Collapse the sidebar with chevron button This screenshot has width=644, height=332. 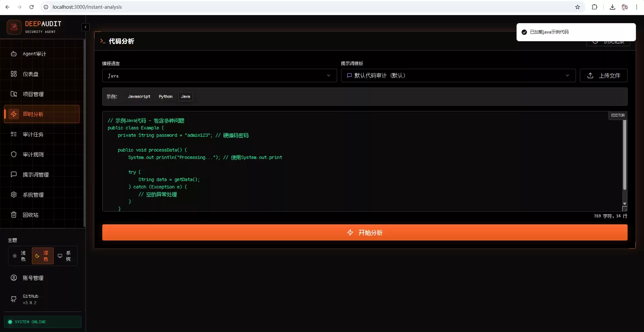[x=86, y=27]
